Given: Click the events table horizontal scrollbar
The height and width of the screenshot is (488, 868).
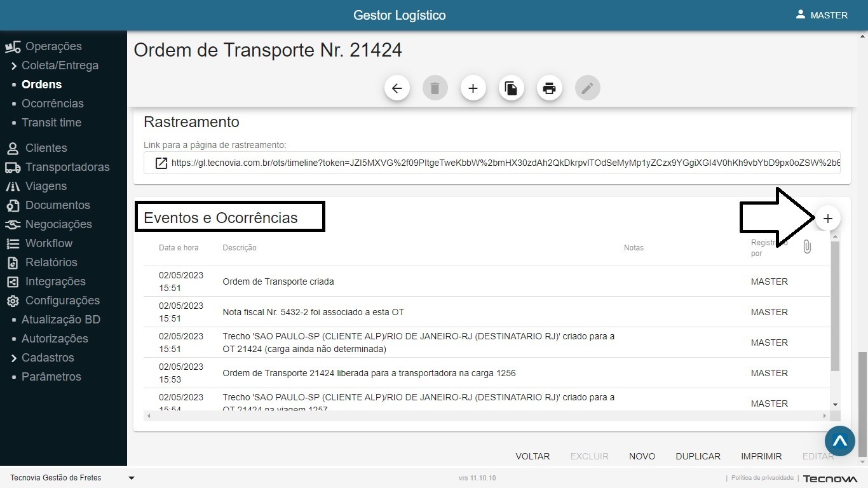Looking at the screenshot, I should pos(483,416).
